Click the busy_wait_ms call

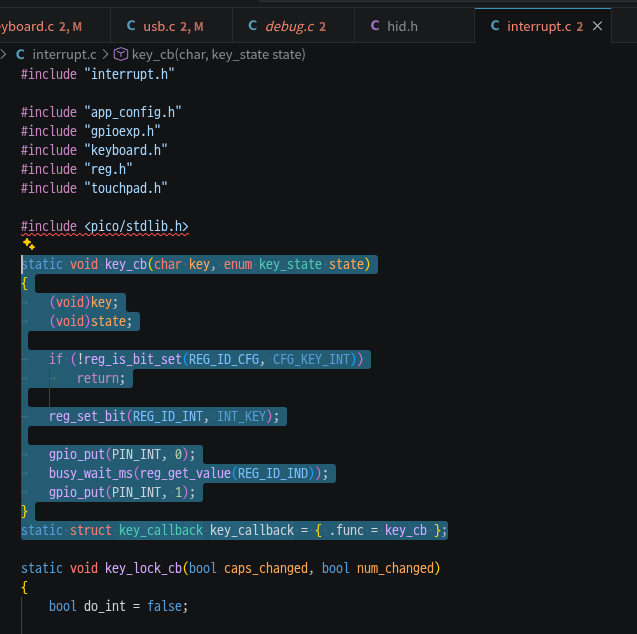pos(91,473)
